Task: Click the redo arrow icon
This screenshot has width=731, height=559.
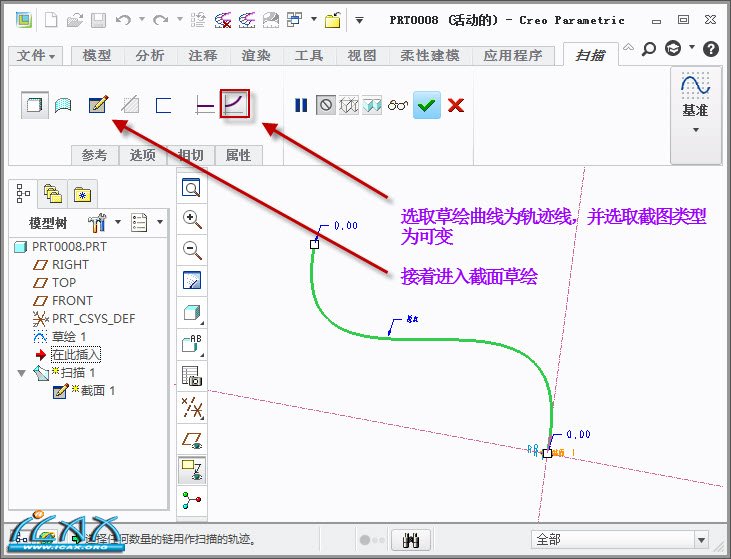Action: (161, 20)
